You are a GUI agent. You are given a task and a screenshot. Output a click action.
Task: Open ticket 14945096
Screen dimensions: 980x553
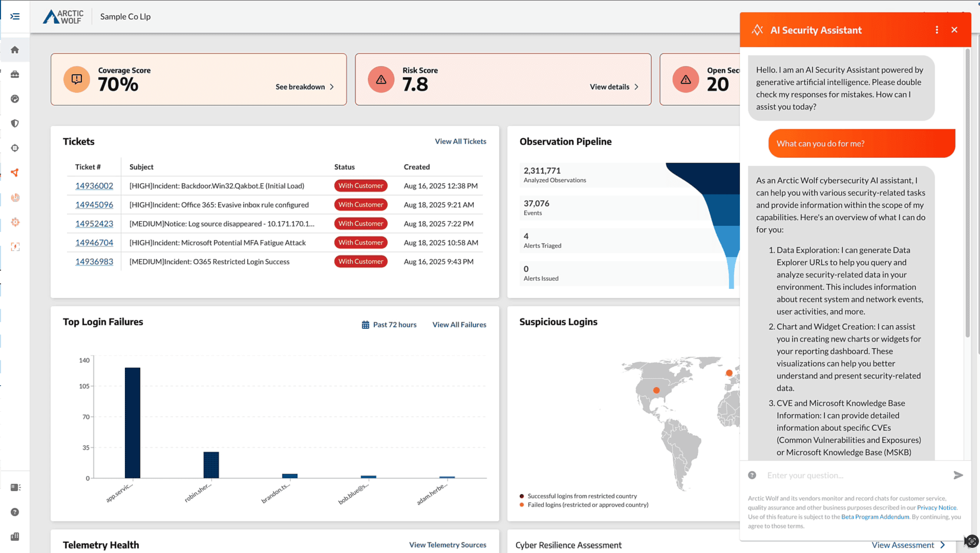click(x=94, y=205)
